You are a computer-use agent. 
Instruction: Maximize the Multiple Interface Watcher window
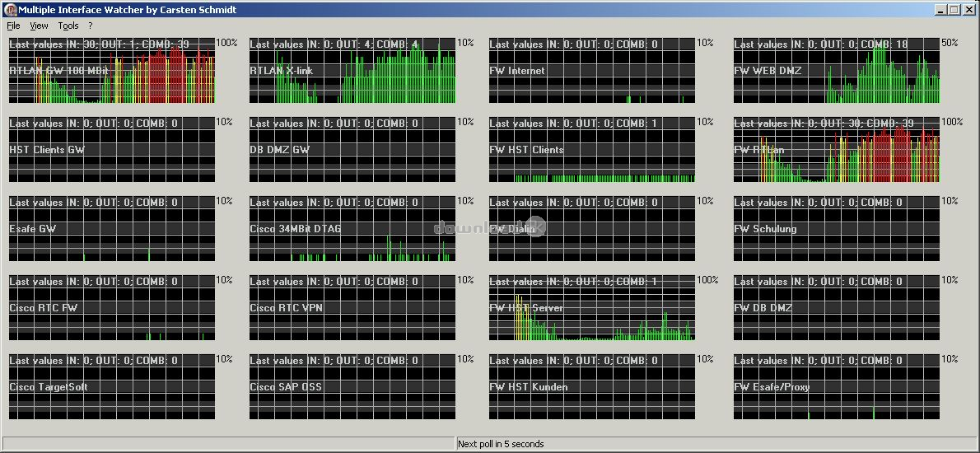[x=954, y=9]
